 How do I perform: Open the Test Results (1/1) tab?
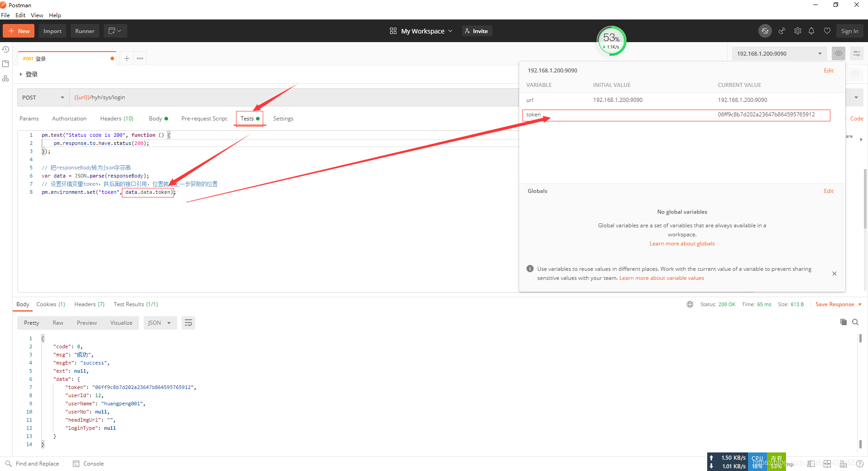[136, 304]
